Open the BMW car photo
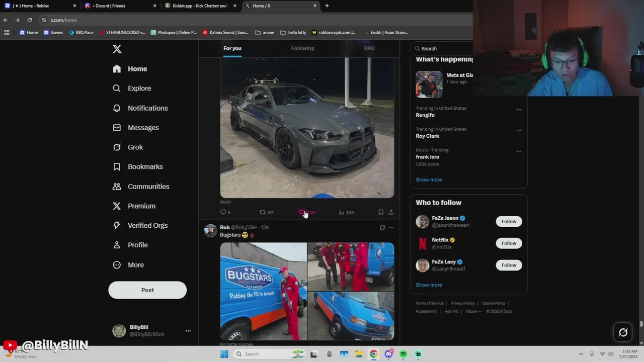 pos(307,128)
